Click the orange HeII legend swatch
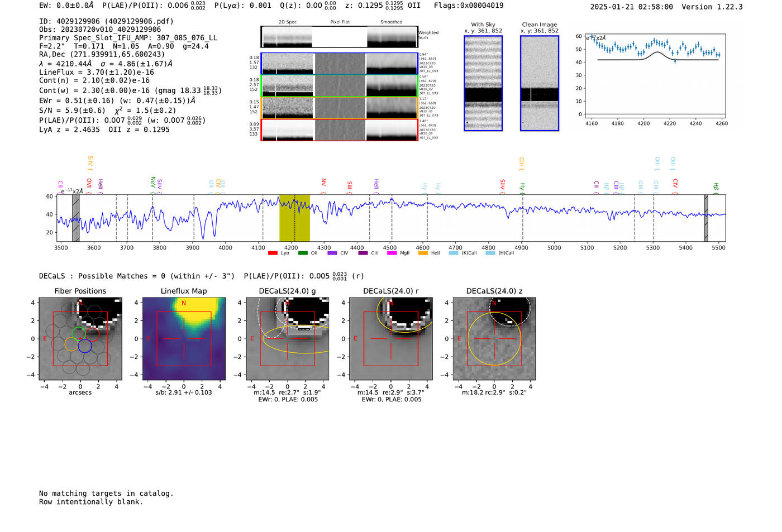This screenshot has width=782, height=532. [423, 253]
